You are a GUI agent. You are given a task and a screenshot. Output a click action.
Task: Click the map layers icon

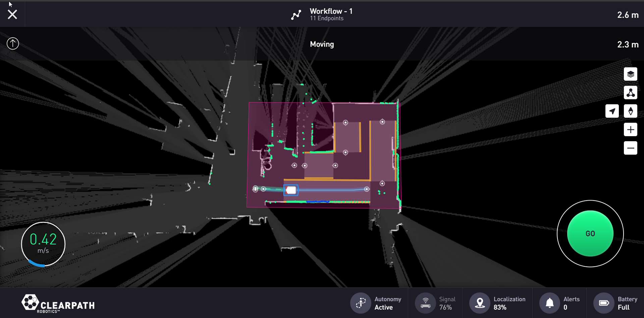(x=630, y=74)
